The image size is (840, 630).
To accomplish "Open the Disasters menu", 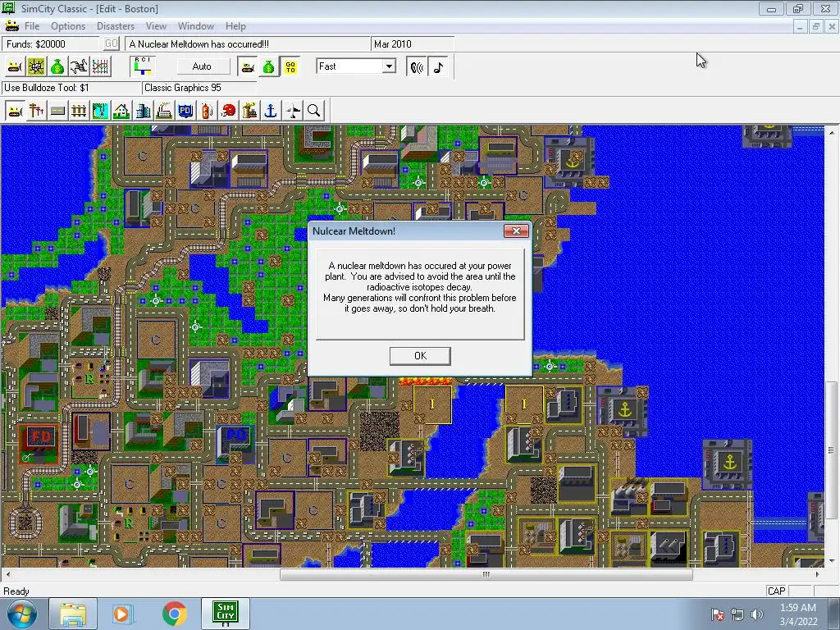I will [x=116, y=26].
